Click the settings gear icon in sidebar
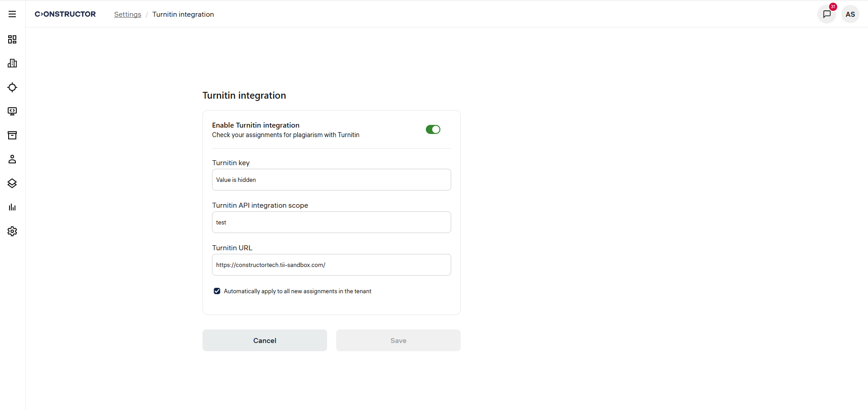This screenshot has width=868, height=410. click(x=12, y=231)
